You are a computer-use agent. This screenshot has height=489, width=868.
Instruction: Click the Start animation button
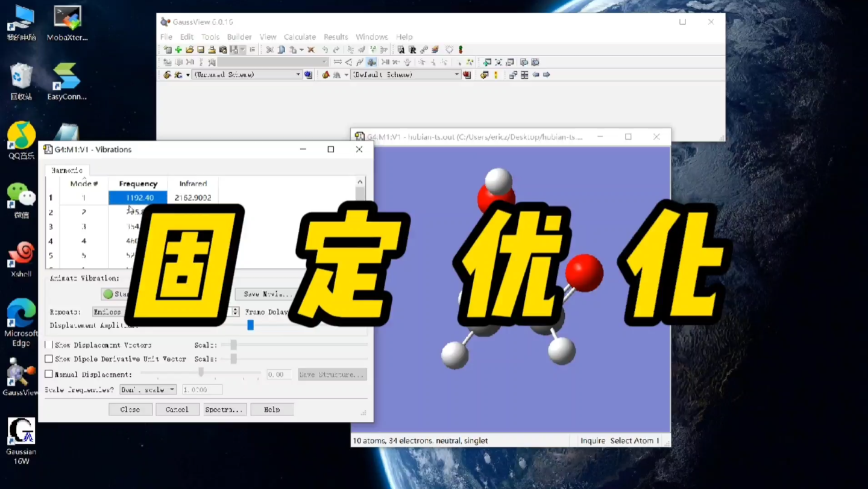[x=116, y=294]
